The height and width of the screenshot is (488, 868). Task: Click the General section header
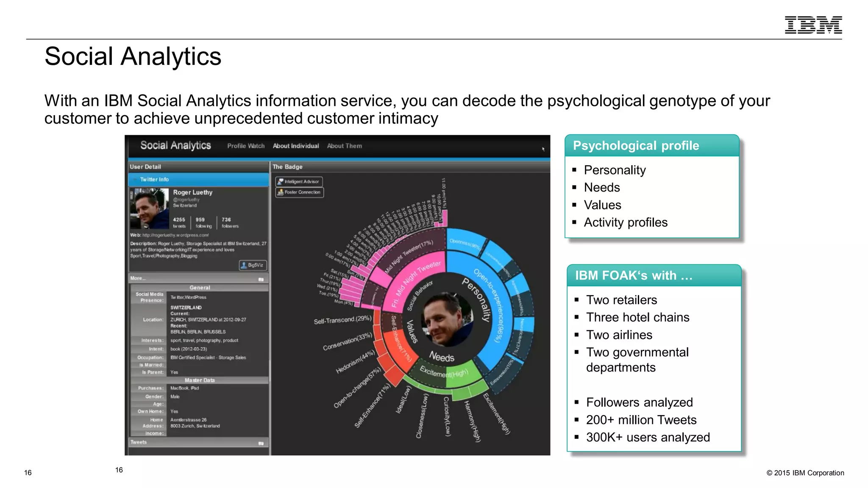[x=199, y=288]
